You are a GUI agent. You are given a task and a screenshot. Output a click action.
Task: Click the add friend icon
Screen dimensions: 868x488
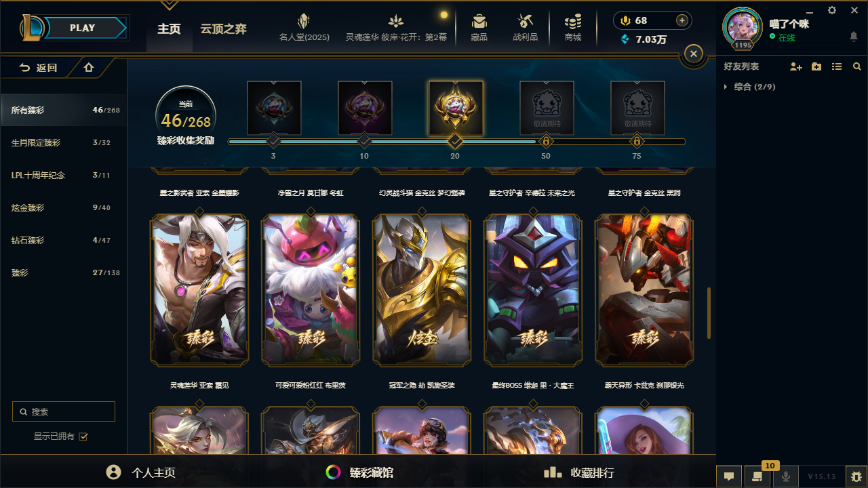796,66
